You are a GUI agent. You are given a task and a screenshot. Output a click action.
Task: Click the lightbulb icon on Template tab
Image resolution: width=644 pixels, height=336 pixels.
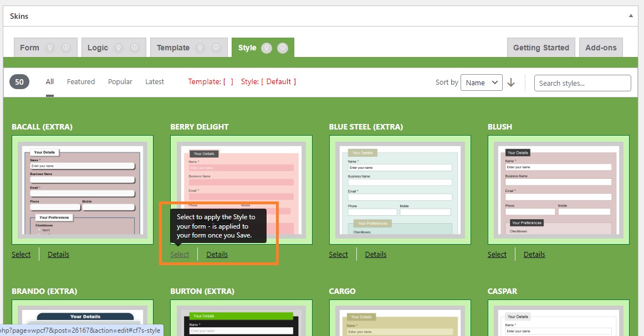200,48
